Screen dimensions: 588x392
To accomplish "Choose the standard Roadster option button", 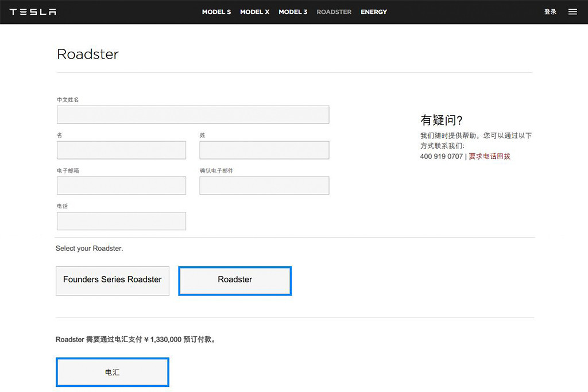I will coord(235,281).
